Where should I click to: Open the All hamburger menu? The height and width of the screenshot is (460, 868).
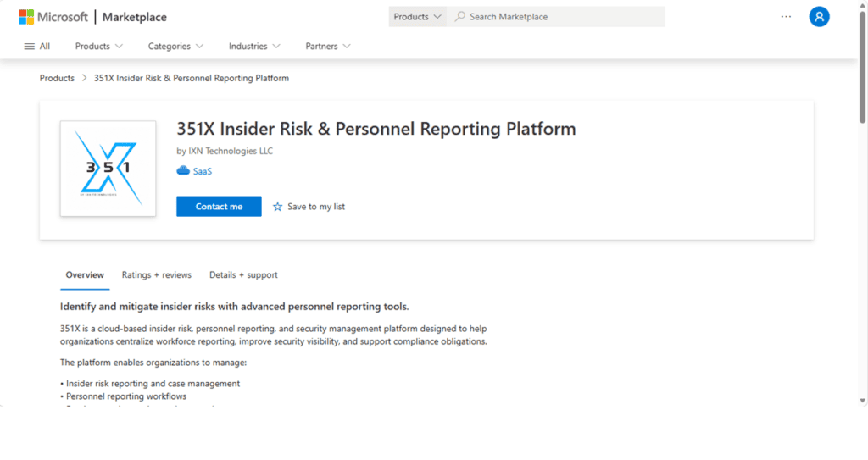tap(37, 47)
